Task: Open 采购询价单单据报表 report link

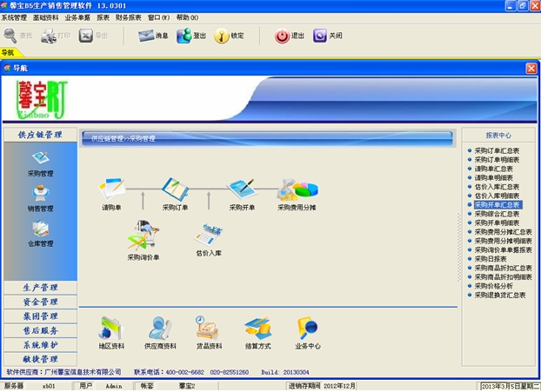Action: click(503, 250)
